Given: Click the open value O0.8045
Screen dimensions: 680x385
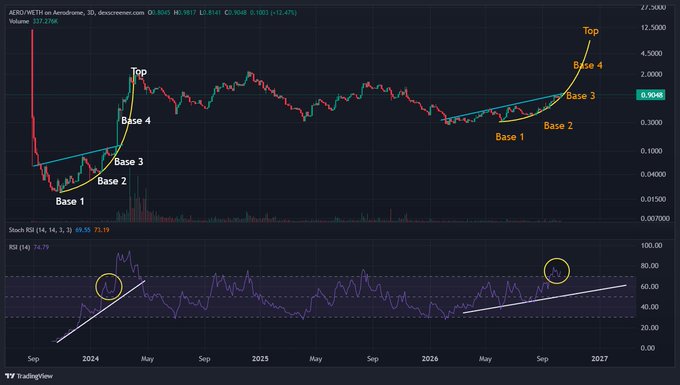Looking at the screenshot, I should click(x=159, y=13).
